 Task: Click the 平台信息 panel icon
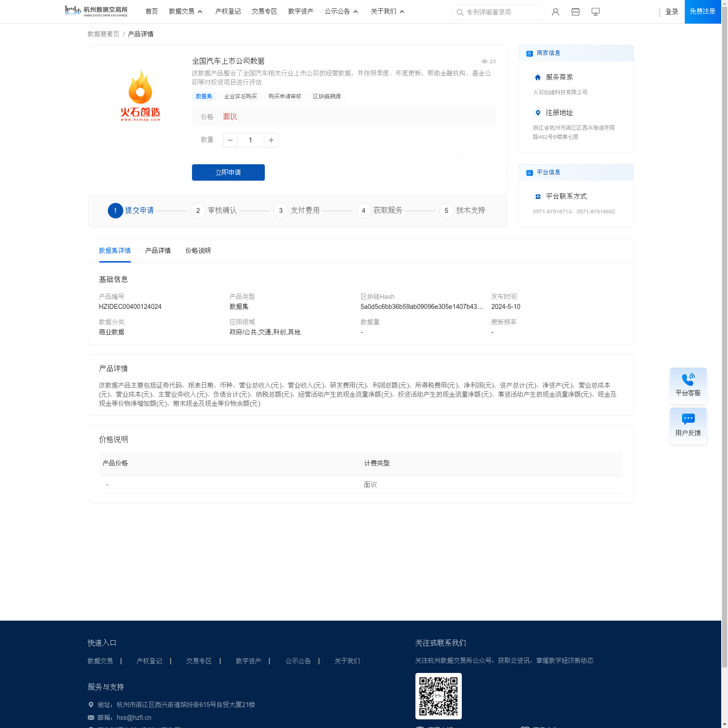(x=530, y=172)
